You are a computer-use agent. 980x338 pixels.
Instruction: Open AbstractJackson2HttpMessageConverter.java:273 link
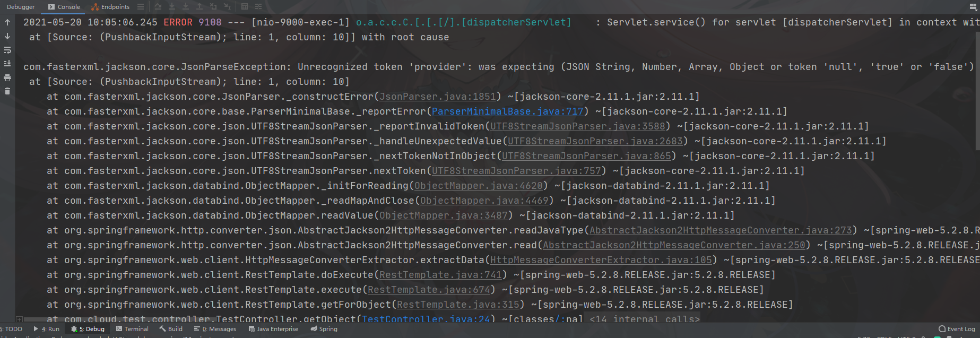coord(721,230)
